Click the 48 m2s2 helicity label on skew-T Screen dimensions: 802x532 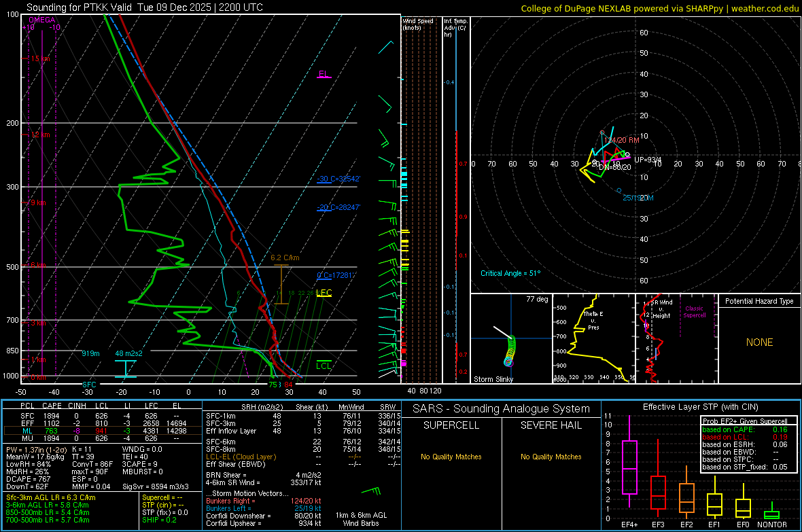pos(129,353)
